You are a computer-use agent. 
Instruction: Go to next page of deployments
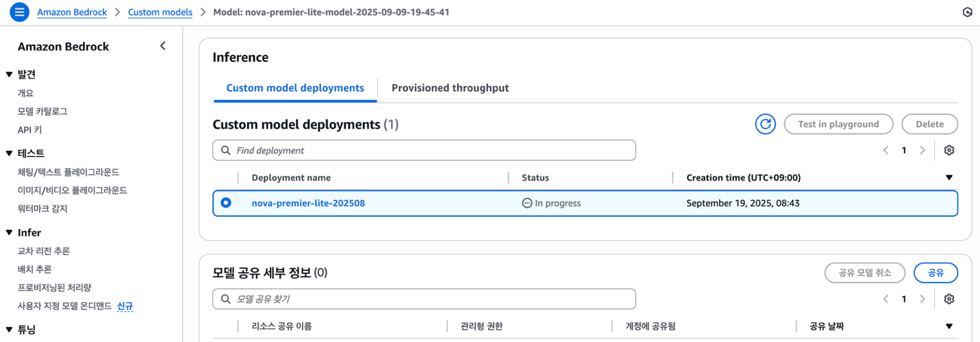coord(922,150)
